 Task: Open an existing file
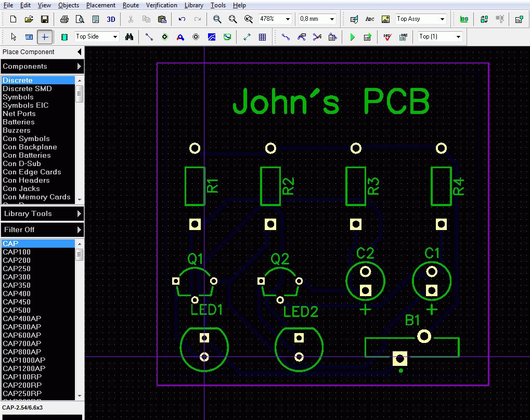click(x=29, y=19)
